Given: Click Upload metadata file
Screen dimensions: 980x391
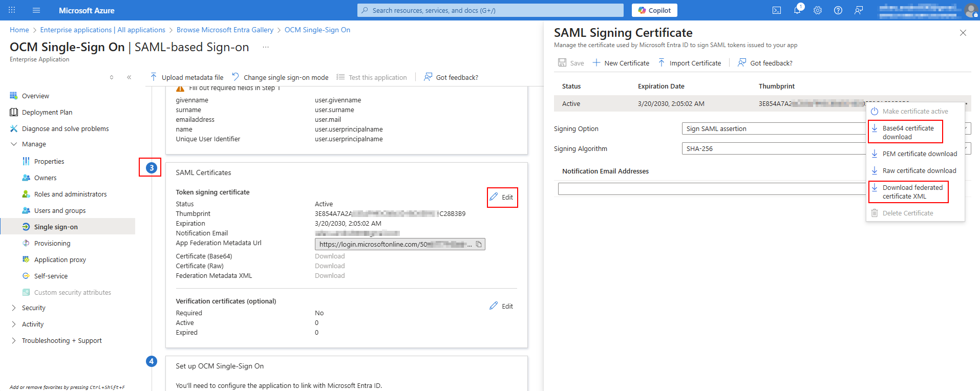Looking at the screenshot, I should [187, 77].
